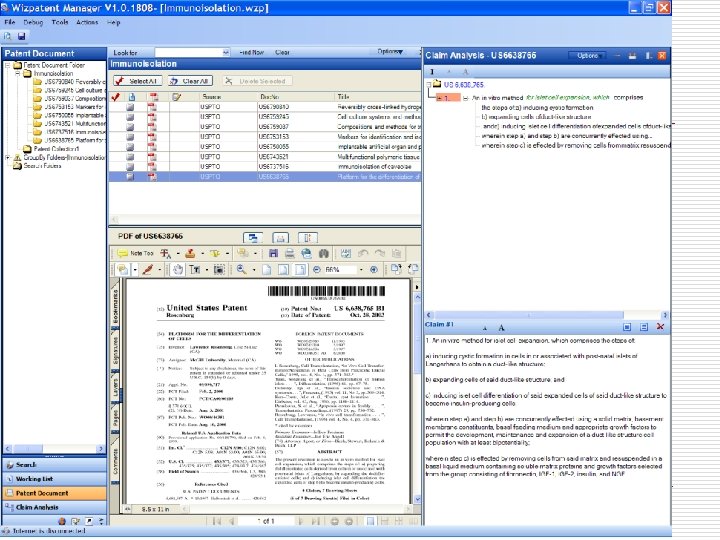Collapse the Patent Document Folder tree node
Image resolution: width=720 pixels, height=540 pixels.
[7, 65]
